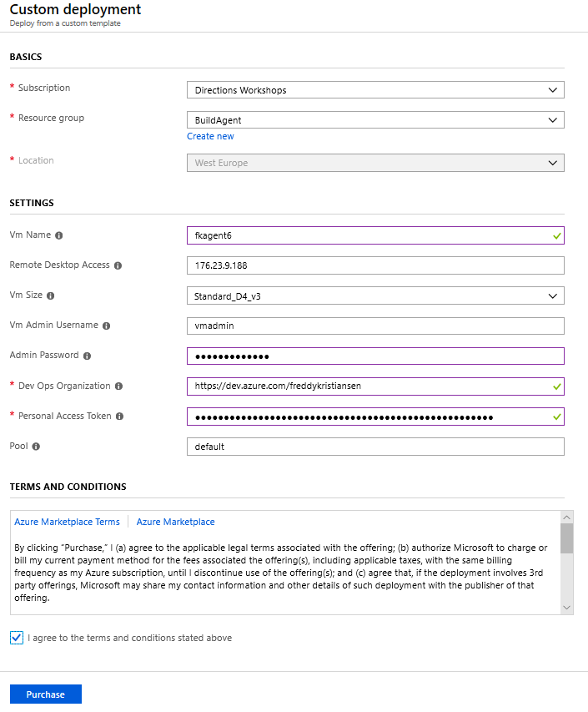Click the Admin Password info icon
The height and width of the screenshot is (712, 588).
click(88, 356)
